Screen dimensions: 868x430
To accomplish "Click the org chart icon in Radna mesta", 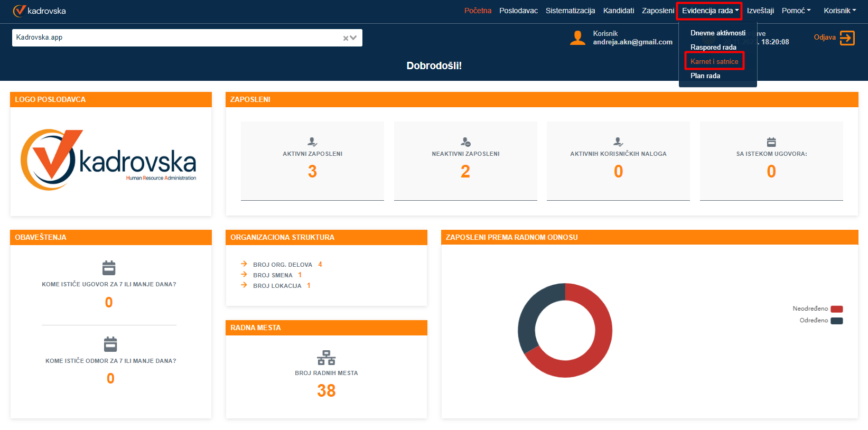I will coord(326,358).
